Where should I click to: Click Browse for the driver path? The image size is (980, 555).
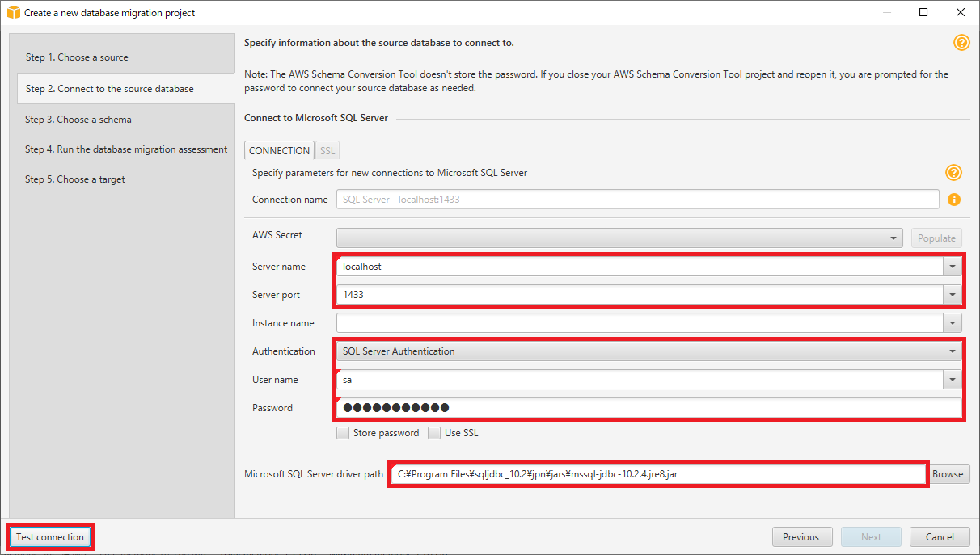click(948, 474)
